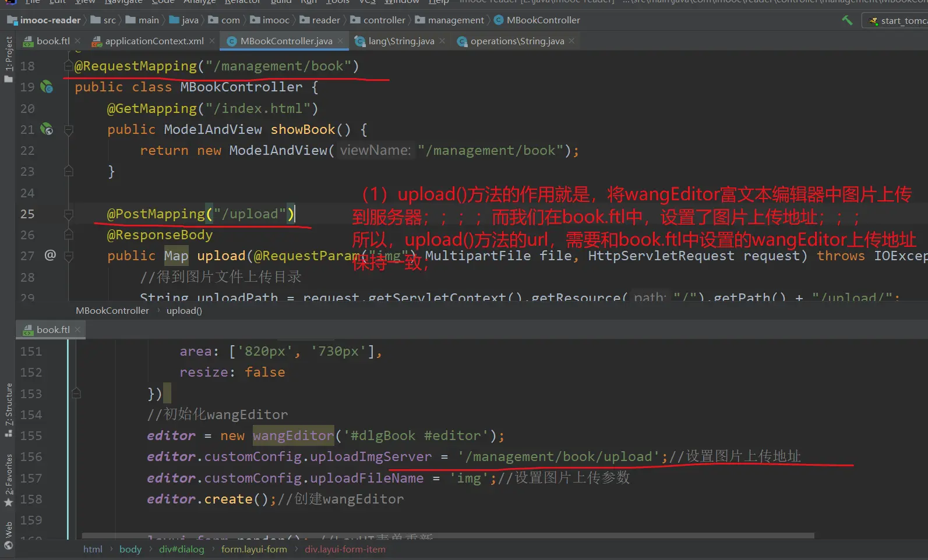The width and height of the screenshot is (928, 560).
Task: Toggle fold marker at line 153 in book.ftl
Action: pyautogui.click(x=76, y=394)
